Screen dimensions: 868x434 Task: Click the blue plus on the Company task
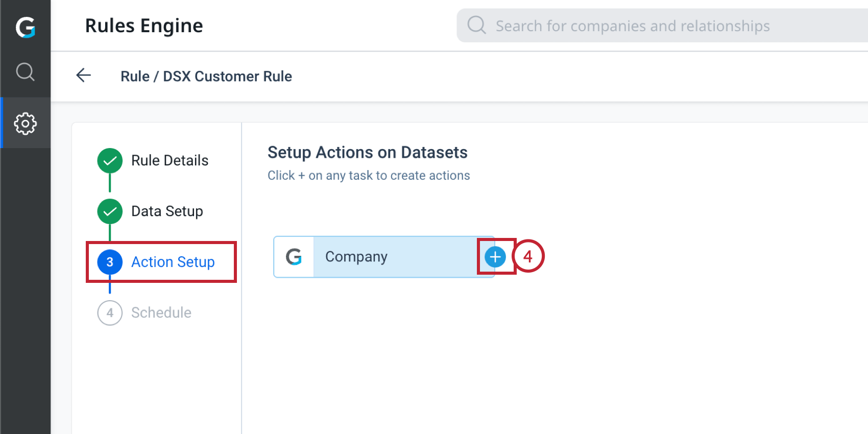(x=495, y=257)
